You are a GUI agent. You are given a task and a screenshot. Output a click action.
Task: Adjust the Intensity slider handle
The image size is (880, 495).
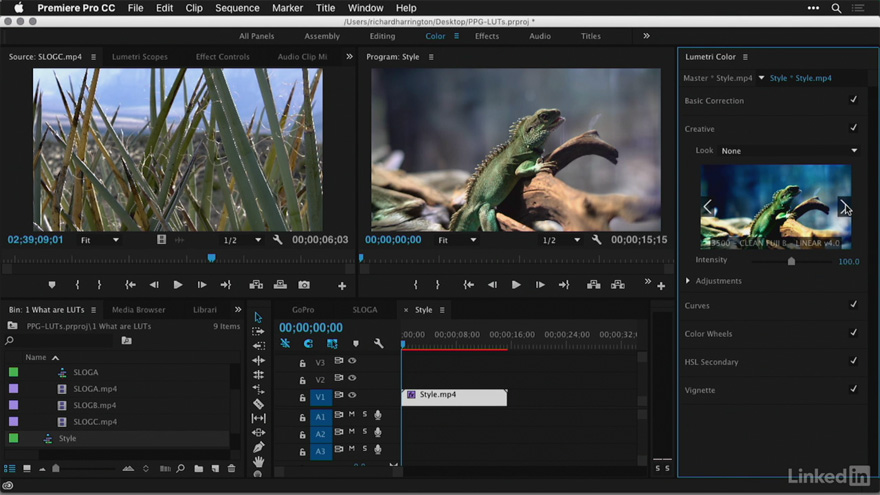click(x=791, y=261)
